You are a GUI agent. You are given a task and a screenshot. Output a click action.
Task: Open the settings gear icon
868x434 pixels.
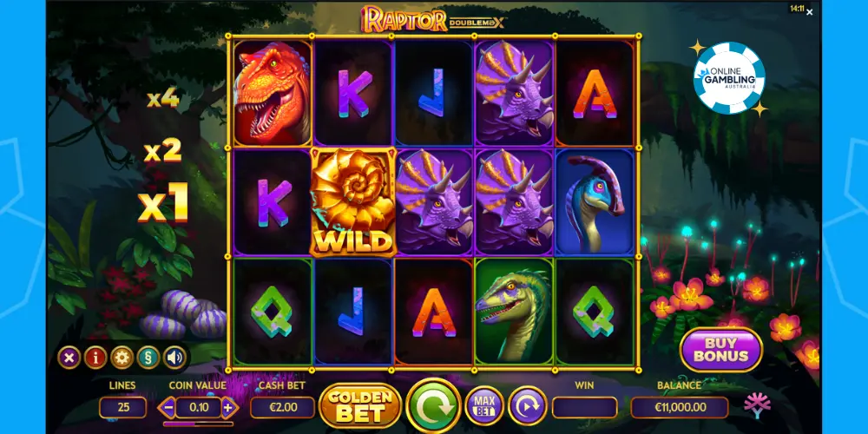[x=122, y=358]
